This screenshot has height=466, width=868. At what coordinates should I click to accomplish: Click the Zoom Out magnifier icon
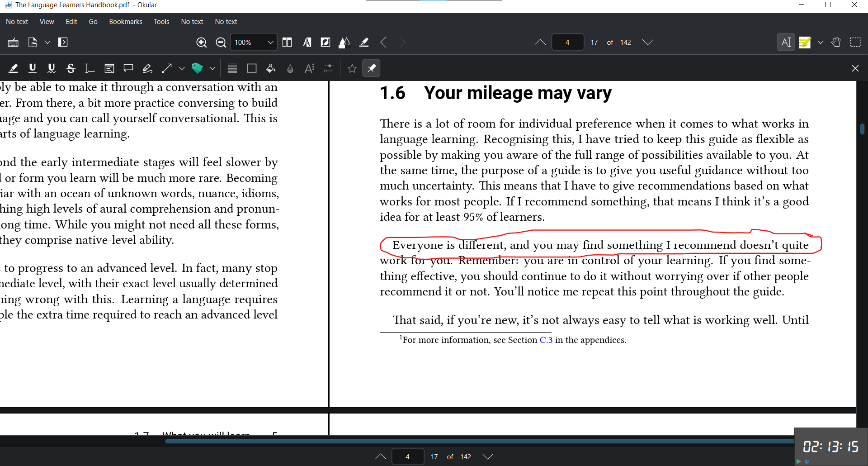[x=221, y=43]
